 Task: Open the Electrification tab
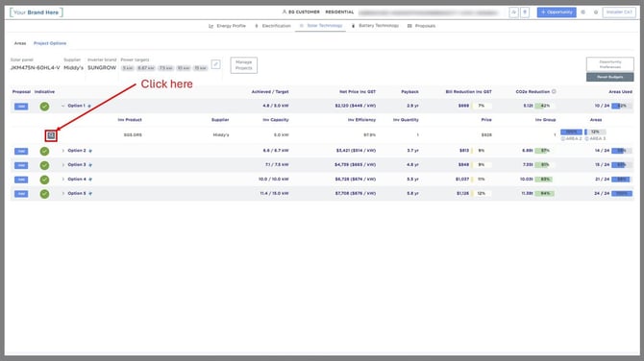[x=273, y=26]
